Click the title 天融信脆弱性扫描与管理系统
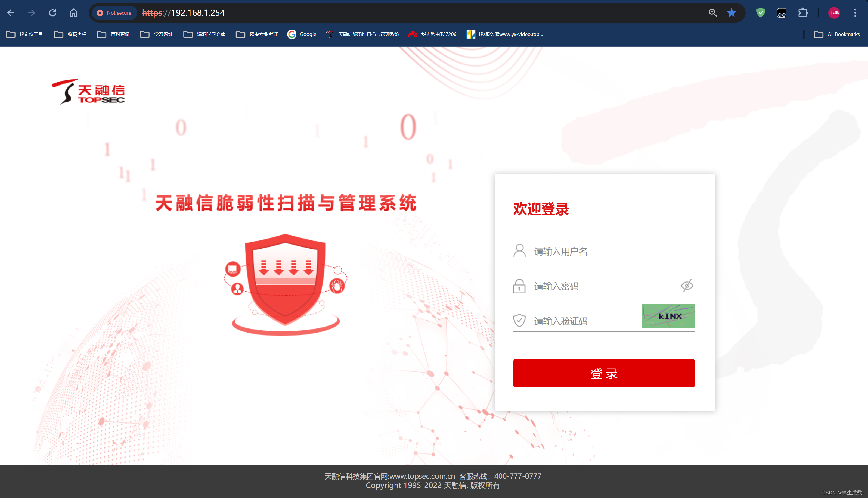The width and height of the screenshot is (868, 498). tap(286, 203)
